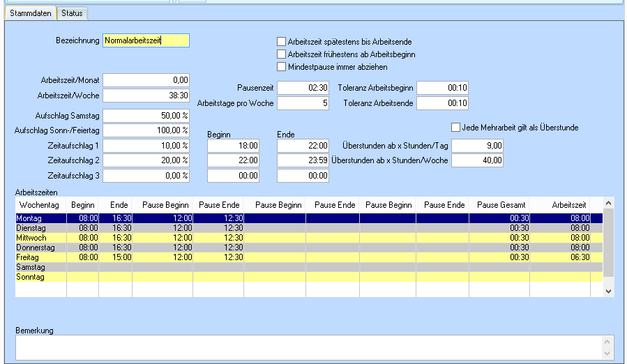Click the Pause Gesamt column header
Image resolution: width=627 pixels, height=364 pixels.
[498, 205]
